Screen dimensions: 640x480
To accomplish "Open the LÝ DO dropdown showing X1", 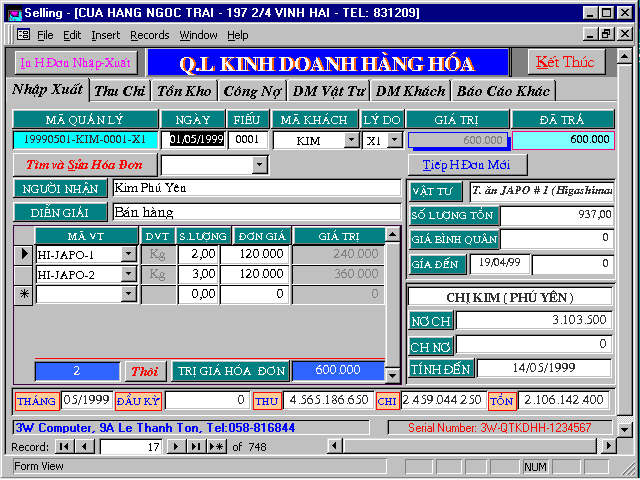I will tap(394, 140).
